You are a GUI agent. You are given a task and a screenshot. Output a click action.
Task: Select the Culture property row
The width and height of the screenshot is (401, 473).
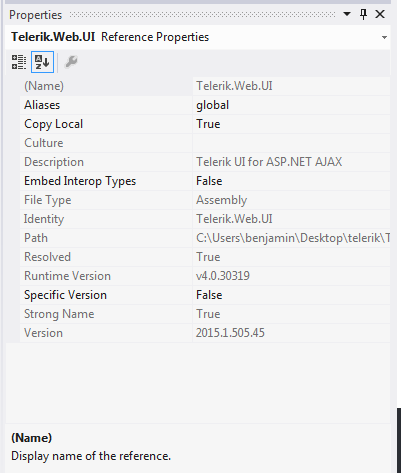coord(205,143)
